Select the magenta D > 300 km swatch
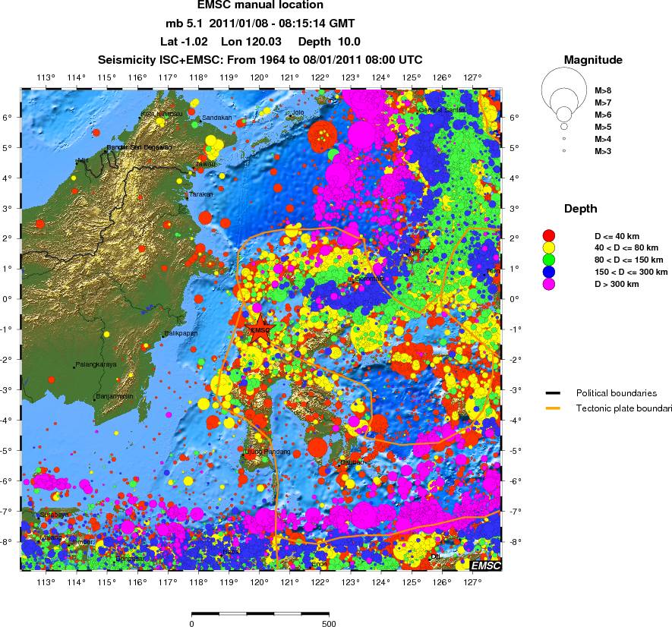The width and height of the screenshot is (672, 627). [549, 284]
